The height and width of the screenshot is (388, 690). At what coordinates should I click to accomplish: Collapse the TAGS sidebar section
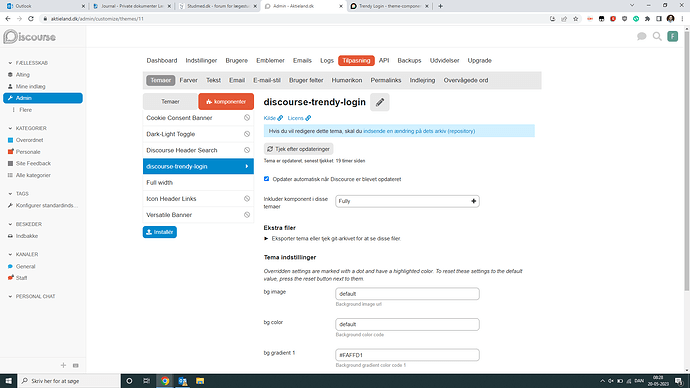point(18,194)
